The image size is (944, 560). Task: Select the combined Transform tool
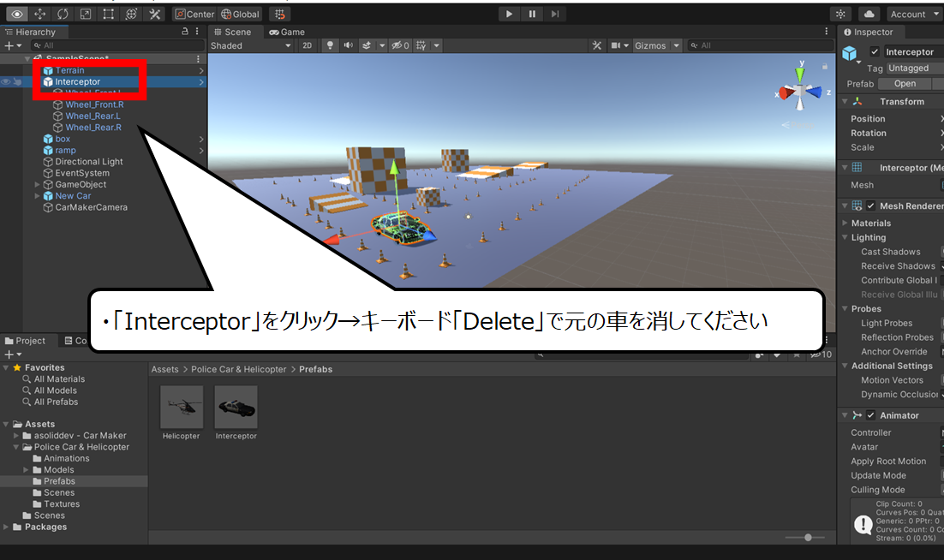pyautogui.click(x=131, y=14)
